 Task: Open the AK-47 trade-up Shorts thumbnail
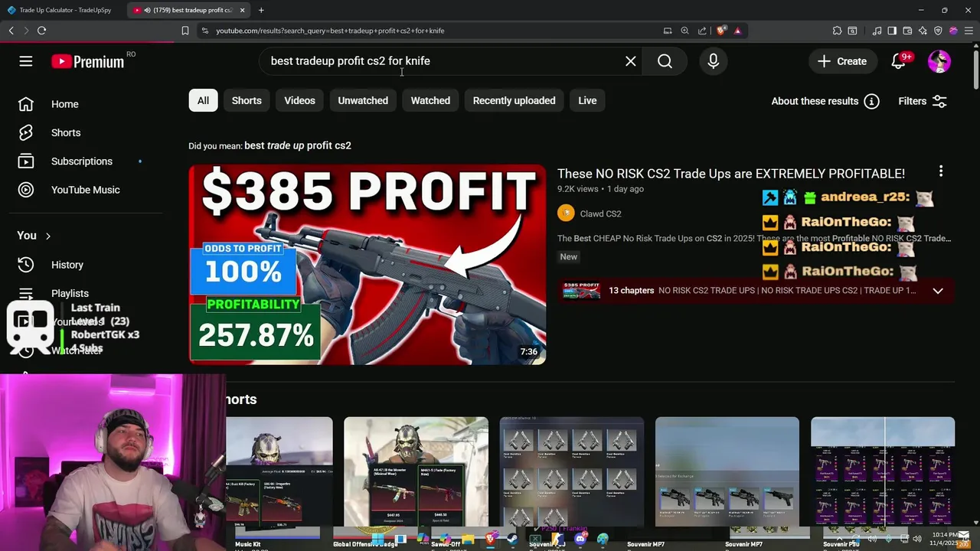pyautogui.click(x=416, y=471)
